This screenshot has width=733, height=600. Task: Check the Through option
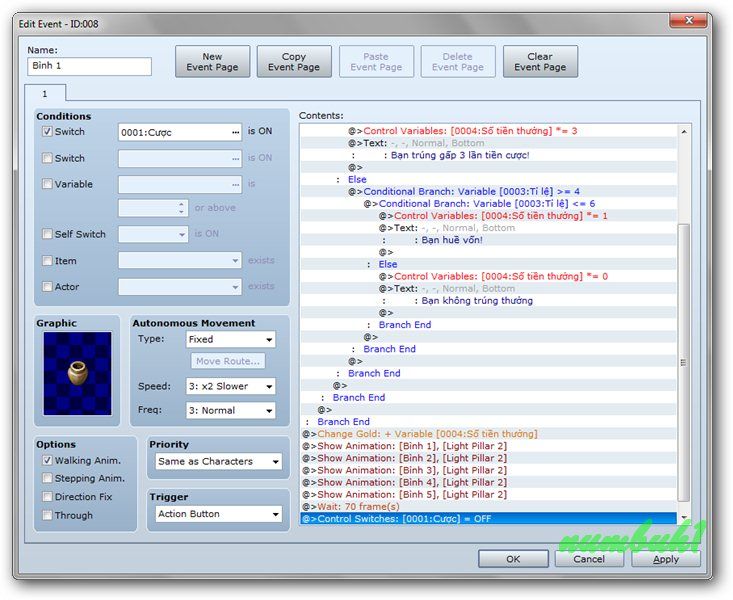pyautogui.click(x=47, y=515)
